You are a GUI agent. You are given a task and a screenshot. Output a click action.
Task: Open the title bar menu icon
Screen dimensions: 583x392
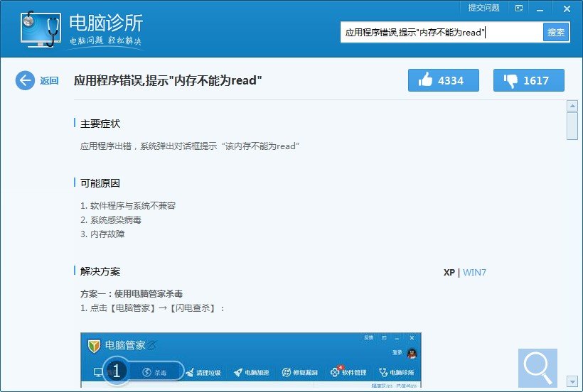pyautogui.click(x=519, y=9)
